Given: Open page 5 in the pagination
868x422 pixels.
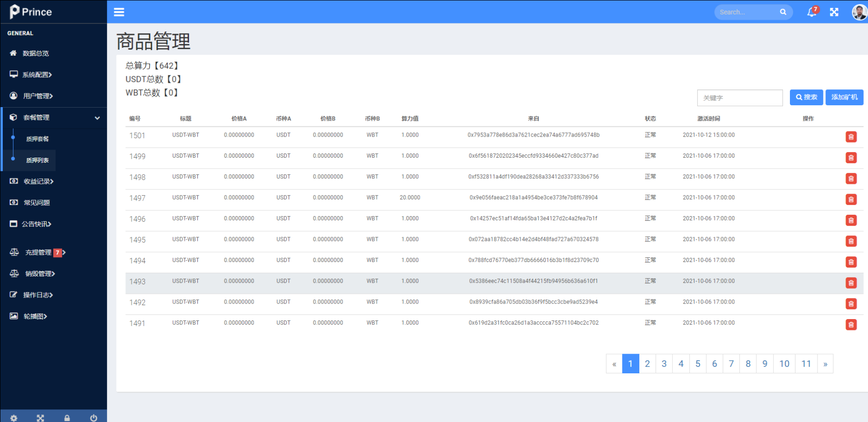Looking at the screenshot, I should coord(698,364).
